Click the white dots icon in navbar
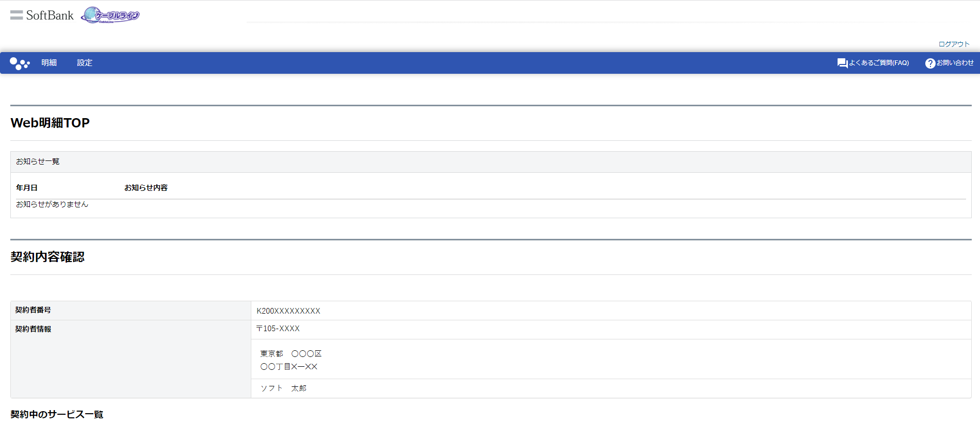 tap(20, 63)
